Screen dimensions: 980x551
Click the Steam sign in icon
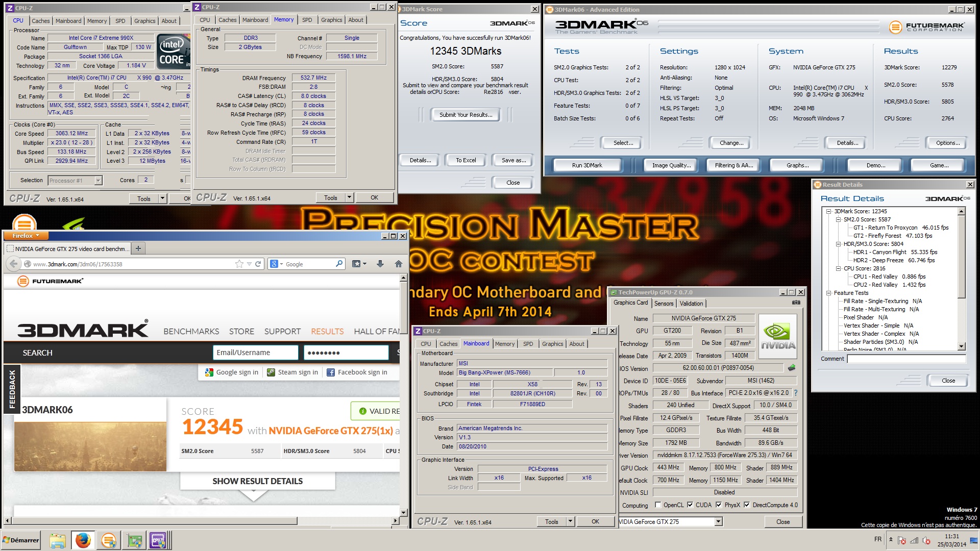(271, 372)
